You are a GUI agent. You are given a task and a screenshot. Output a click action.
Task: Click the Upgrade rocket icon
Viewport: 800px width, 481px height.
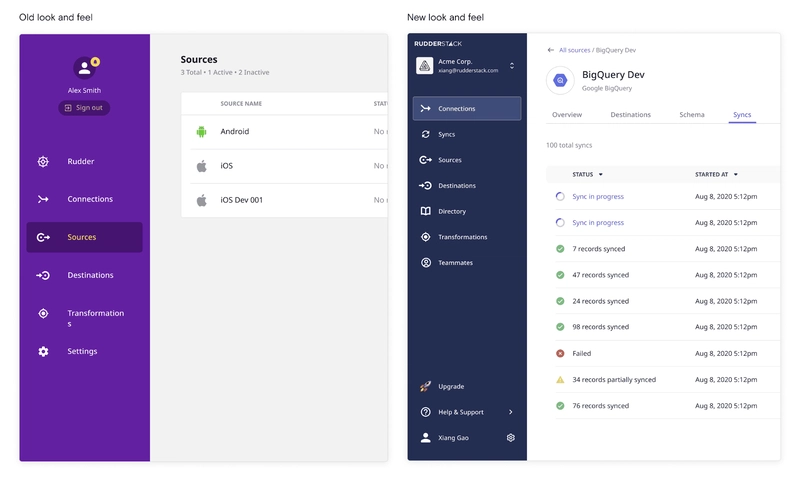coord(426,386)
